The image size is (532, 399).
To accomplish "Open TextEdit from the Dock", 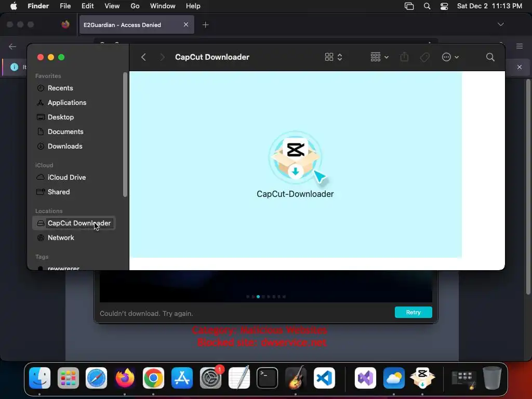I will tap(239, 378).
